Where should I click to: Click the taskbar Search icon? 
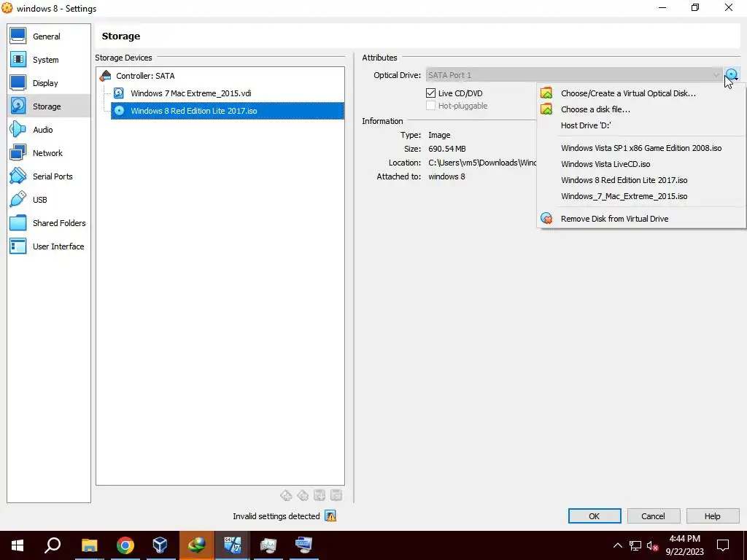[x=53, y=545]
